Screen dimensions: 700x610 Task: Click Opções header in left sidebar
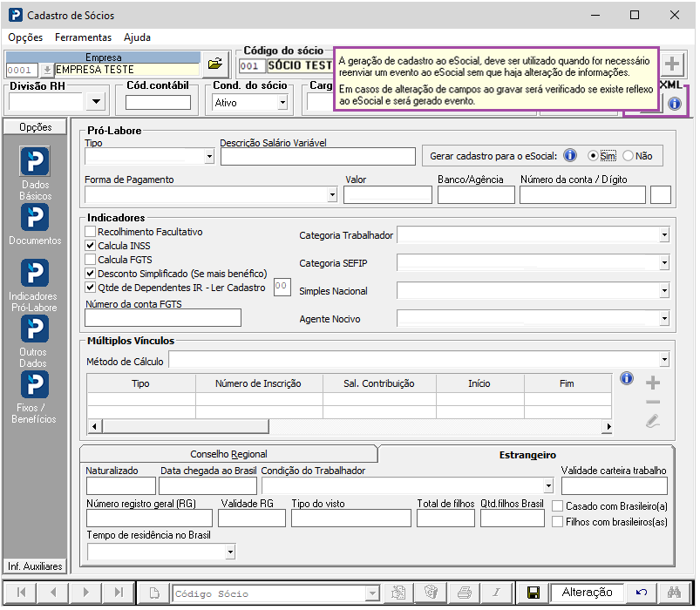pyautogui.click(x=35, y=126)
